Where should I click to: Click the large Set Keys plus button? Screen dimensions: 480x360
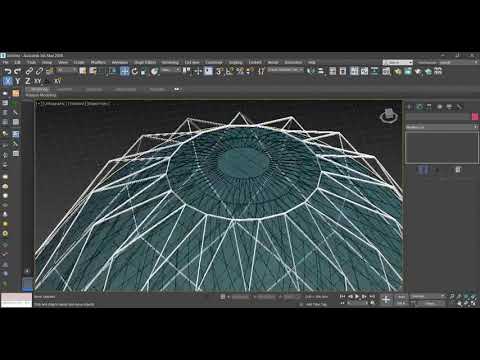[386, 299]
